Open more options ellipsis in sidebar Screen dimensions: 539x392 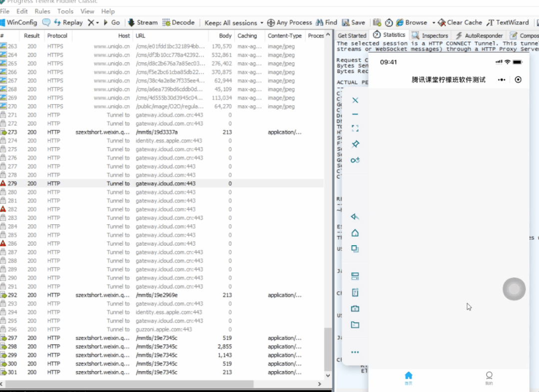point(355,352)
